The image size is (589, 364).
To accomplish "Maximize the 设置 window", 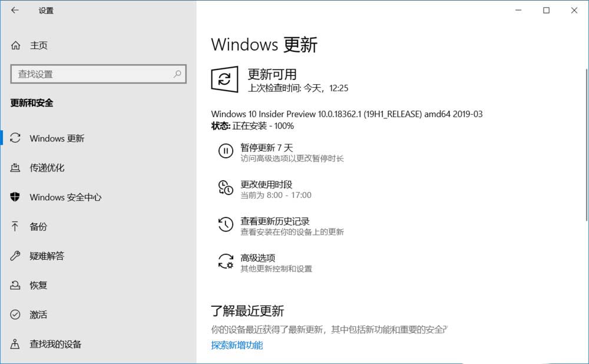I will click(x=546, y=10).
